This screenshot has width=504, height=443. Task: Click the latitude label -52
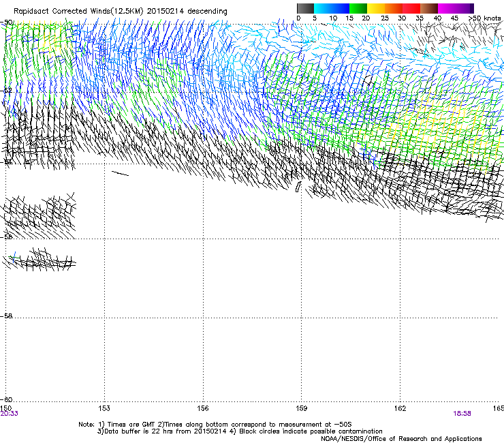coord(6,91)
